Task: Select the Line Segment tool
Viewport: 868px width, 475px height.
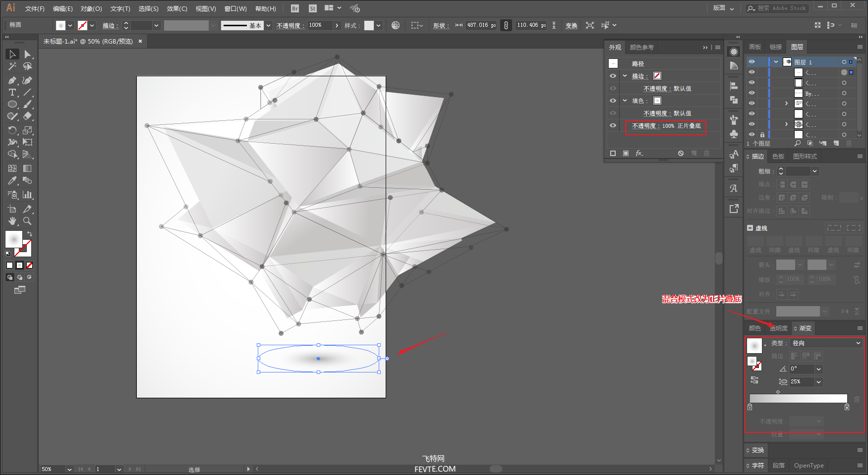Action: pos(28,92)
